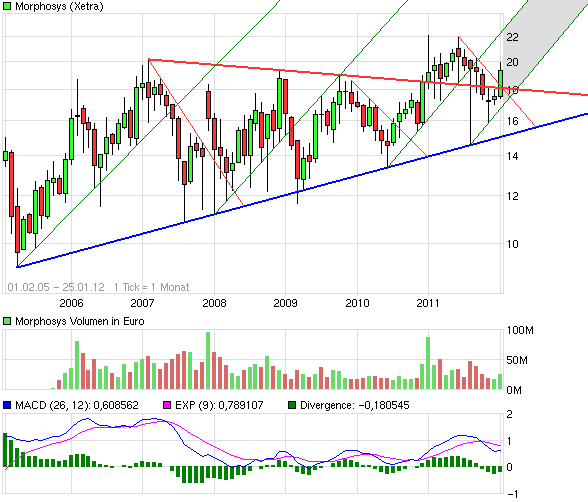The image size is (588, 502).
Task: Click the 2011 year axis label
Action: (428, 303)
